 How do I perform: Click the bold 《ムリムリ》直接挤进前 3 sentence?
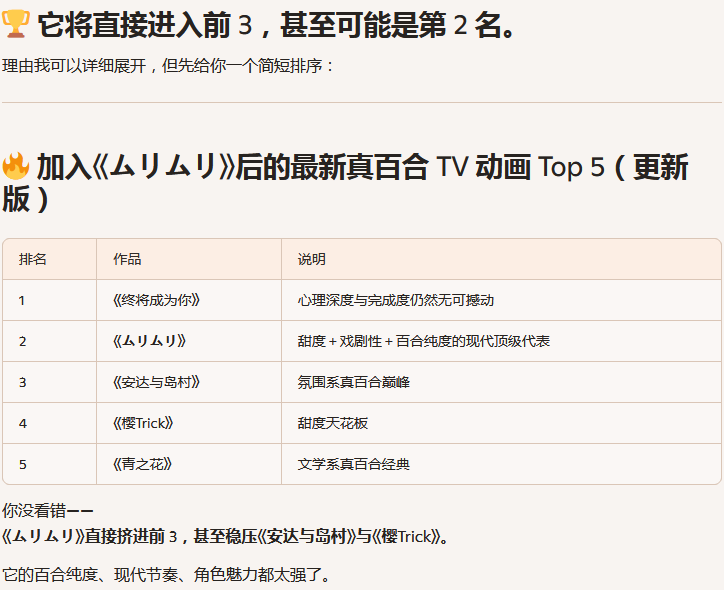225,537
